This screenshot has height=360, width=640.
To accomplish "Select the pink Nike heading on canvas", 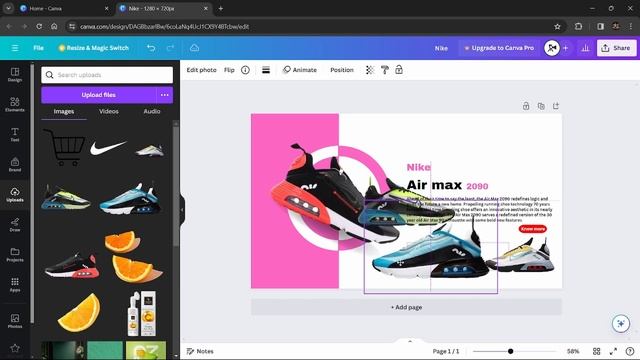I will tap(418, 167).
